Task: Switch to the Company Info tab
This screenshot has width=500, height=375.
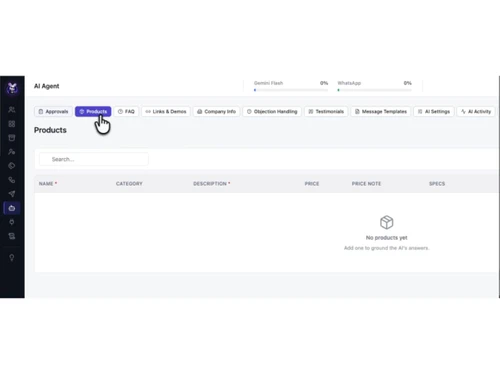Action: point(216,112)
